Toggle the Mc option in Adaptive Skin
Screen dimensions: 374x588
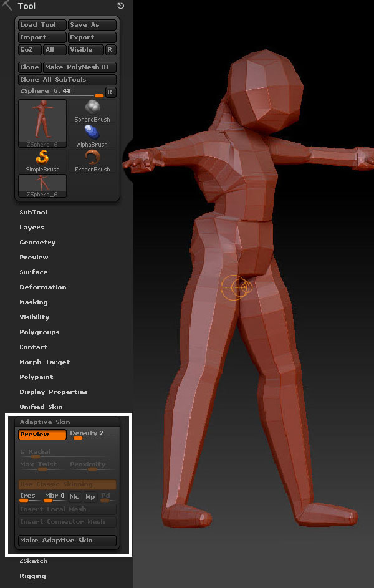tap(75, 497)
